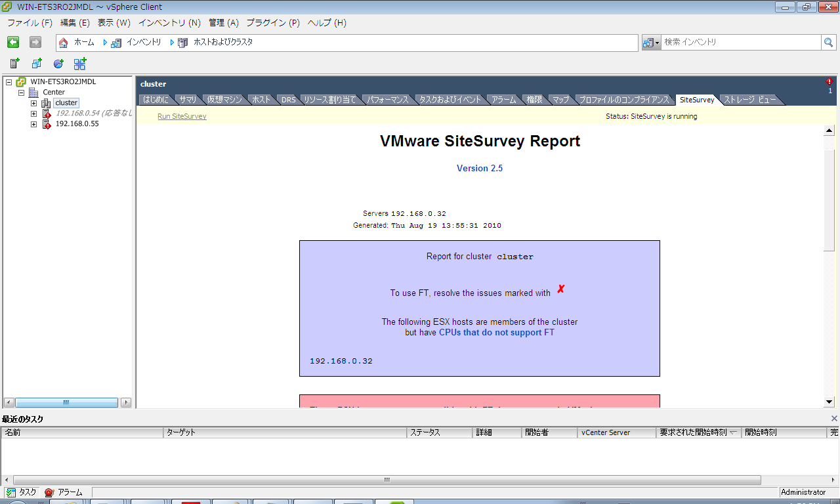This screenshot has width=840, height=504.
Task: Sort tasks by 要求された開始時刻 column header
Action: point(699,433)
